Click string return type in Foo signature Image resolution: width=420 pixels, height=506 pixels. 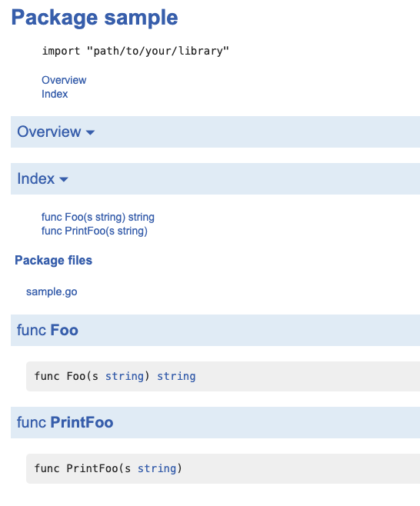176,376
